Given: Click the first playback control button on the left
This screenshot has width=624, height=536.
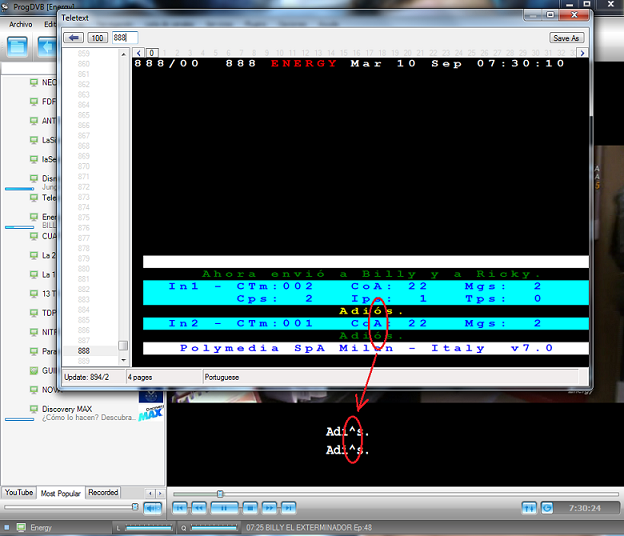Looking at the screenshot, I should 181,508.
